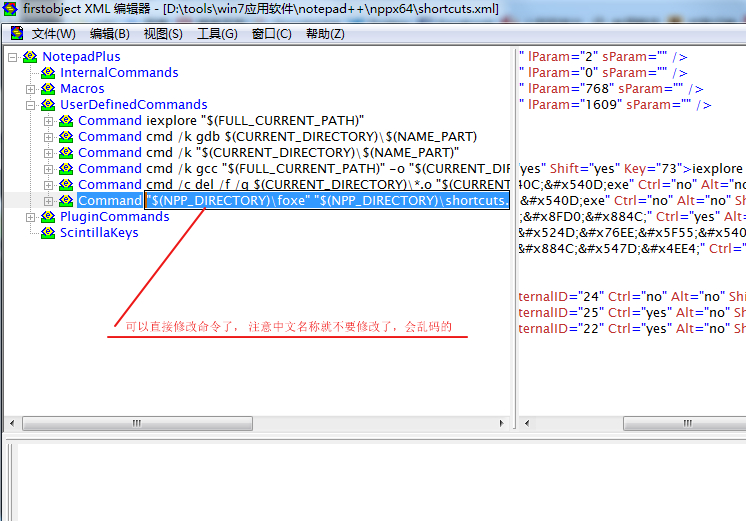Screen dimensions: 746x521
Task: Click element icon of Command cmd /k "$(CURRENT_DIRECTORY) row
Action: [66, 153]
